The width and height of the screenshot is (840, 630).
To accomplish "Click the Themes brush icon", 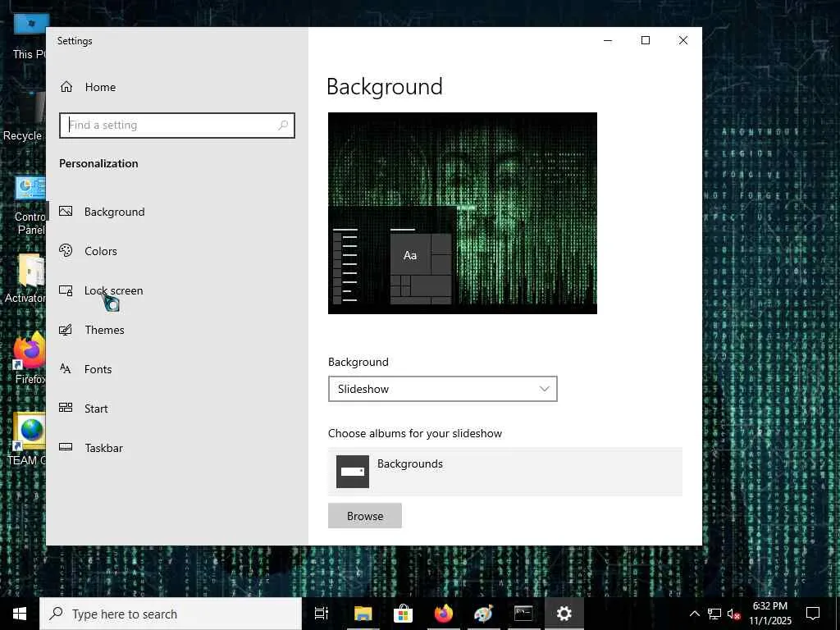I will click(66, 330).
